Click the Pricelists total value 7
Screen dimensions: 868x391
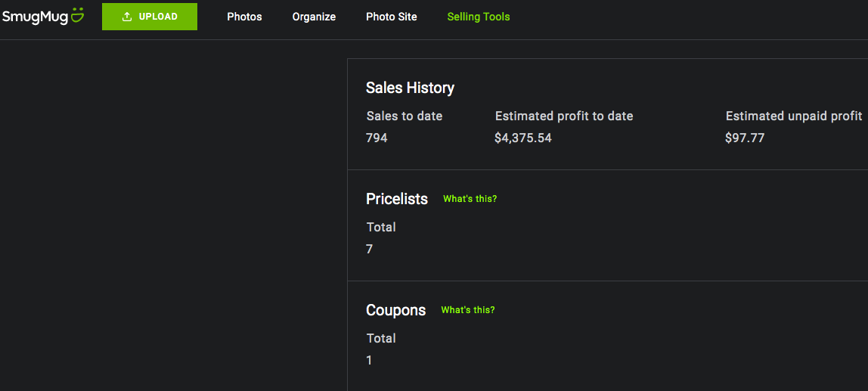coord(369,250)
